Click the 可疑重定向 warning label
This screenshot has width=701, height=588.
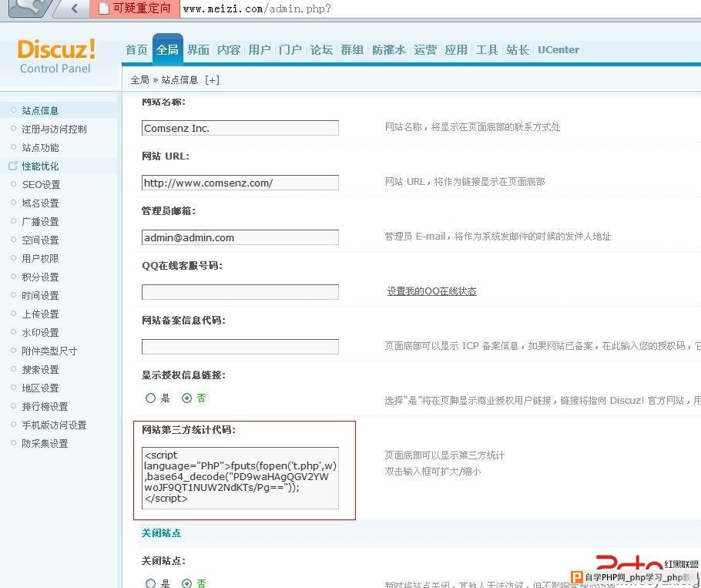(142, 8)
